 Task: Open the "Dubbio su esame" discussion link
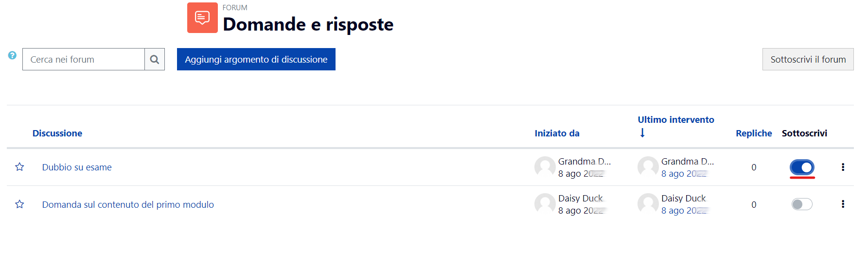pos(77,167)
